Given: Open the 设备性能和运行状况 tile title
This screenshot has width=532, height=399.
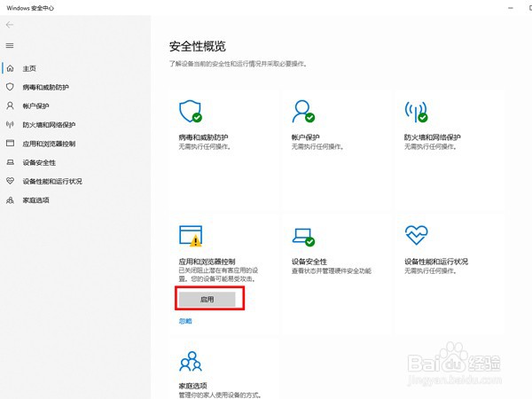Looking at the screenshot, I should tap(436, 262).
